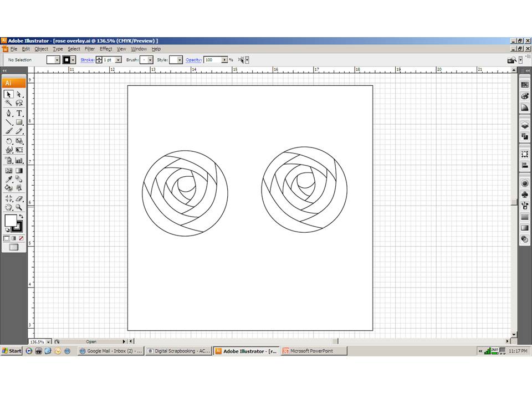Screen dimensions: 532x399
Task: Select the Warp tool
Action: pyautogui.click(x=9, y=150)
